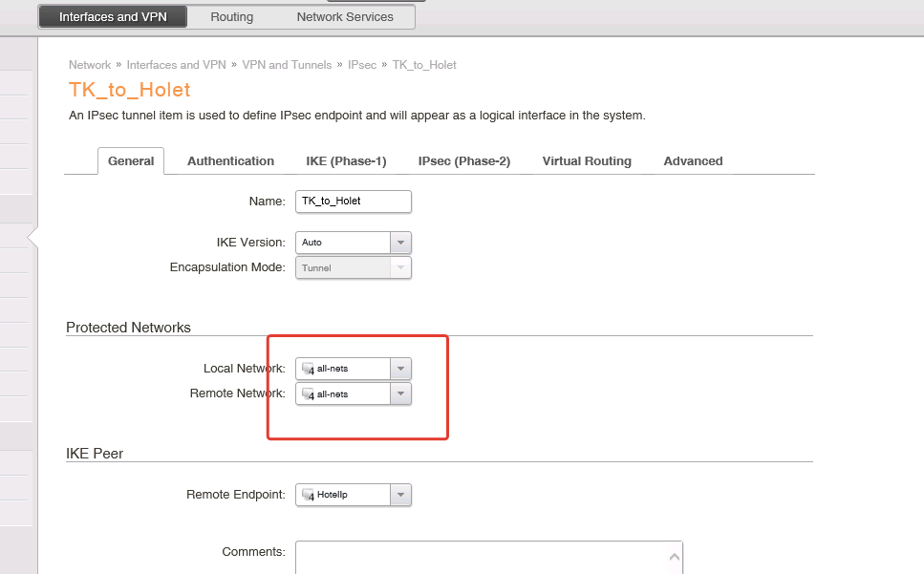This screenshot has height=574, width=924.
Task: Click the Remote Network all-nets object icon
Action: coord(308,394)
